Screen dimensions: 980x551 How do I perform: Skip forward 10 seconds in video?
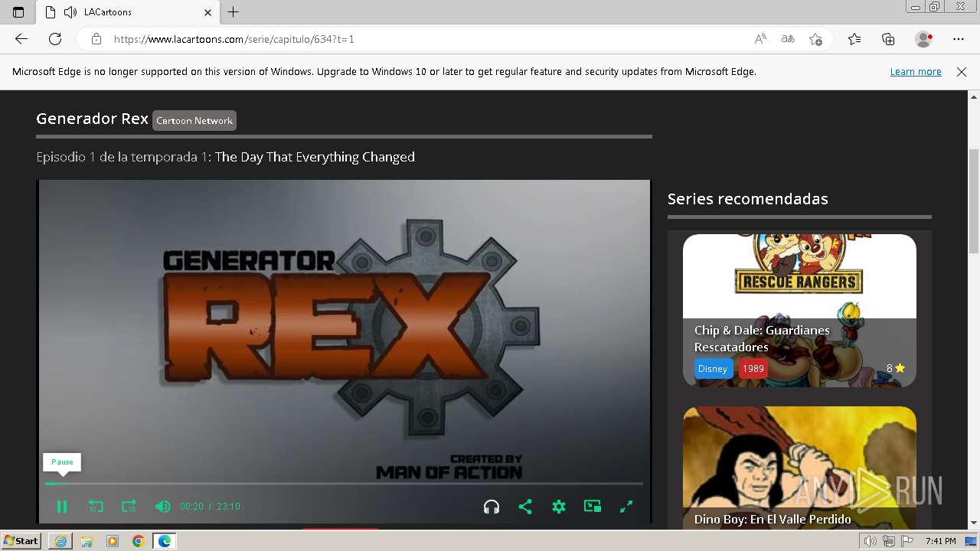(129, 507)
